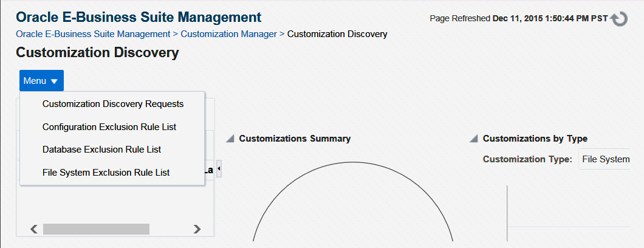644x248 pixels.
Task: Collapse the Customizations by Type section
Action: (474, 139)
